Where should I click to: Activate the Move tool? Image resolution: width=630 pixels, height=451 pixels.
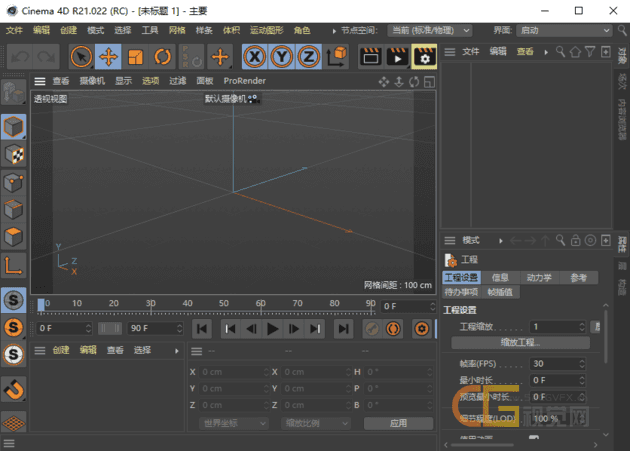click(x=108, y=57)
